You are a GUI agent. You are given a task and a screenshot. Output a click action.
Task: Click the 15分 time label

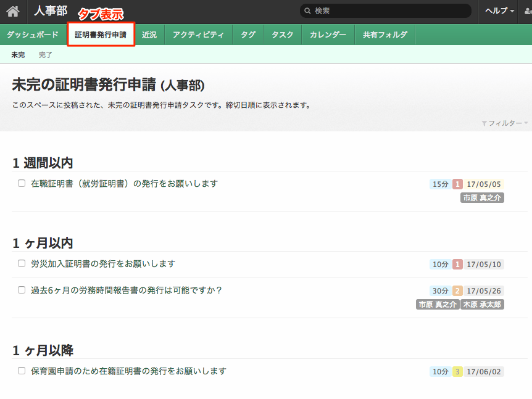(x=441, y=184)
